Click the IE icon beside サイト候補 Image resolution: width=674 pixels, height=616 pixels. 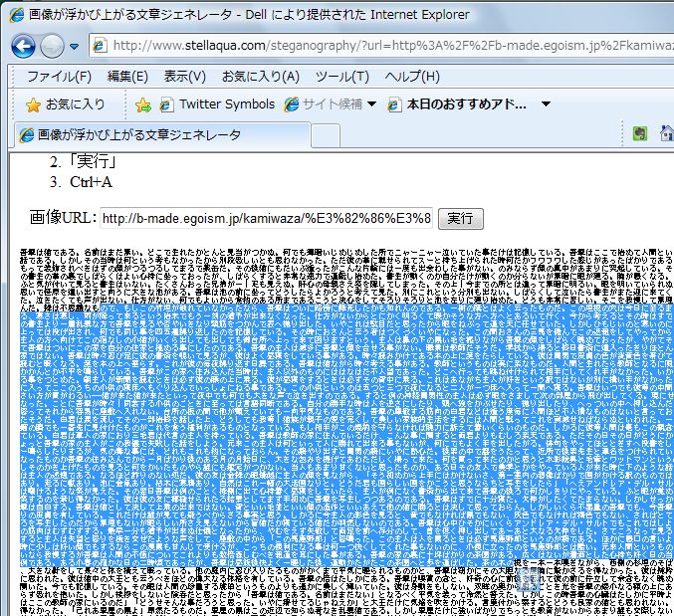(x=291, y=104)
